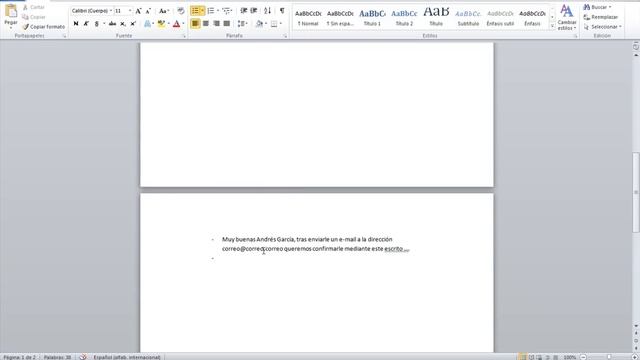Align text right
Viewport: 640px width, 360px height.
coord(216,24)
